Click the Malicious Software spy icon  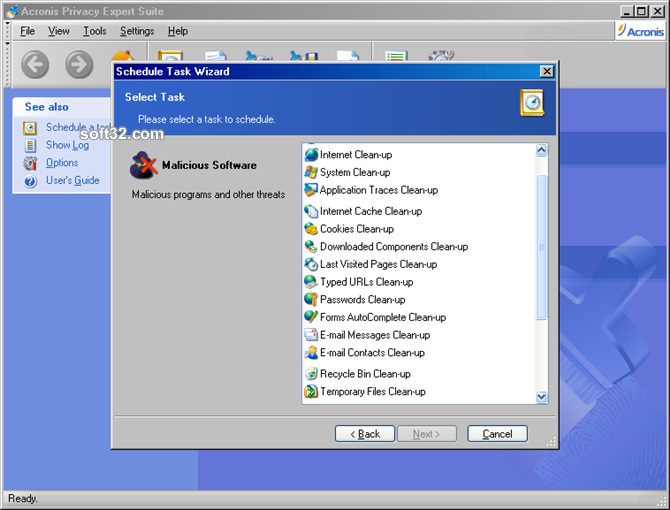click(143, 165)
